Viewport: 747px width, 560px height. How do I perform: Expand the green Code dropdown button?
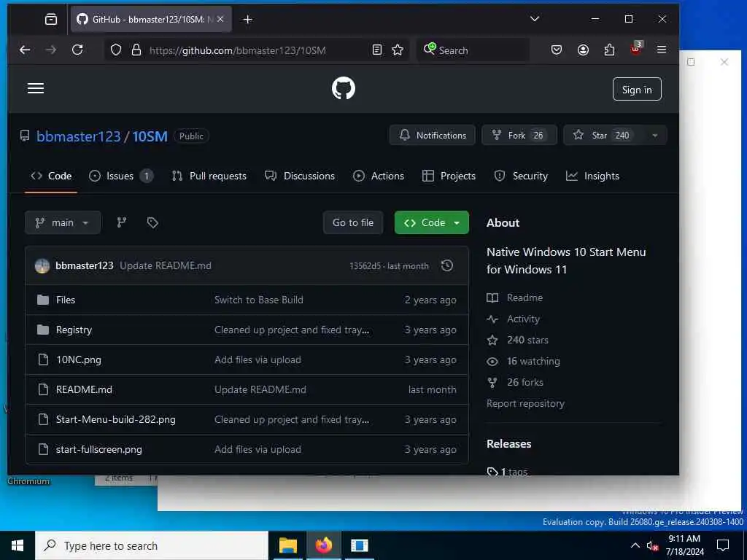[432, 222]
